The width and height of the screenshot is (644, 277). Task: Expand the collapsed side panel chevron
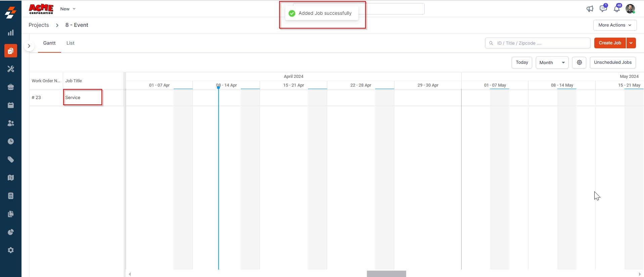click(29, 46)
